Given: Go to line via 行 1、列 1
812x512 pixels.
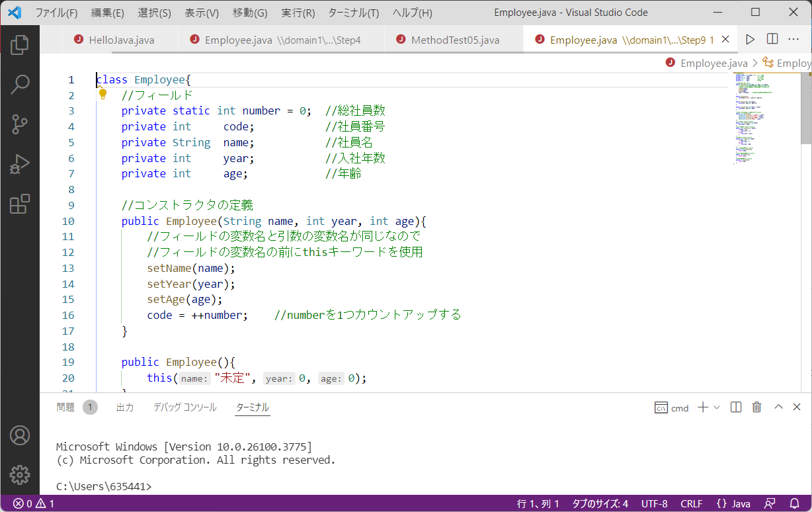Looking at the screenshot, I should click(x=538, y=503).
